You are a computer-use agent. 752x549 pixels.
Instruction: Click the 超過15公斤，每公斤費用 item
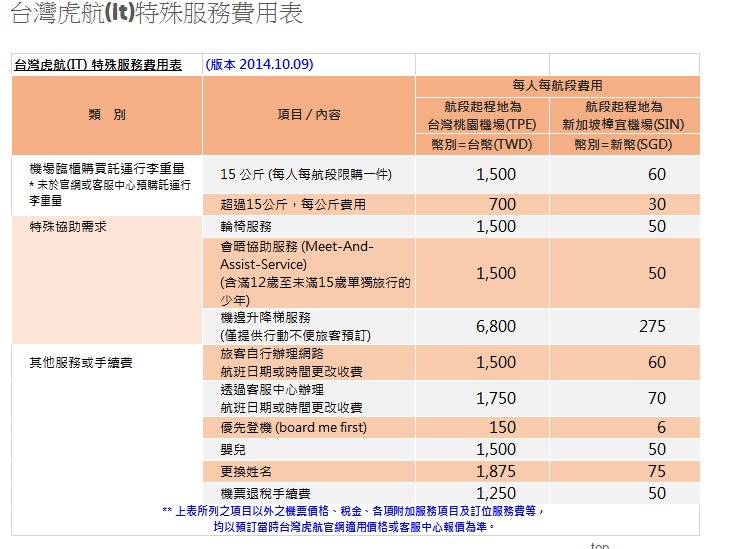click(x=293, y=205)
